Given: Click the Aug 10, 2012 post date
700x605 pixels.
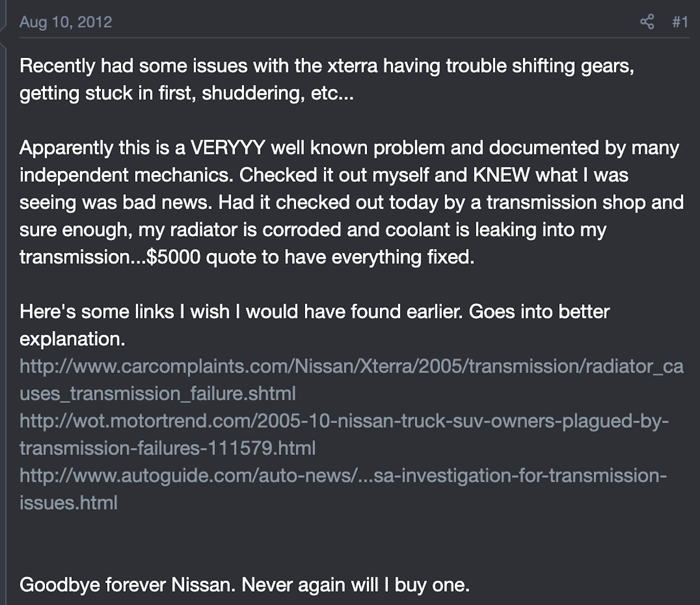Looking at the screenshot, I should 66,22.
